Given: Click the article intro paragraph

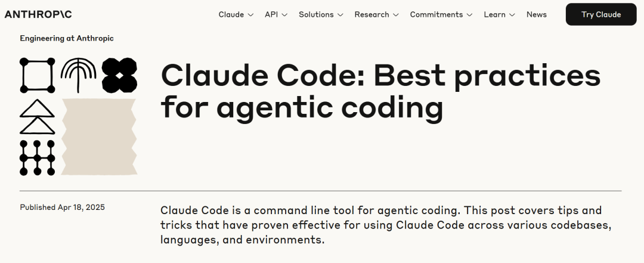Looking at the screenshot, I should tap(386, 225).
